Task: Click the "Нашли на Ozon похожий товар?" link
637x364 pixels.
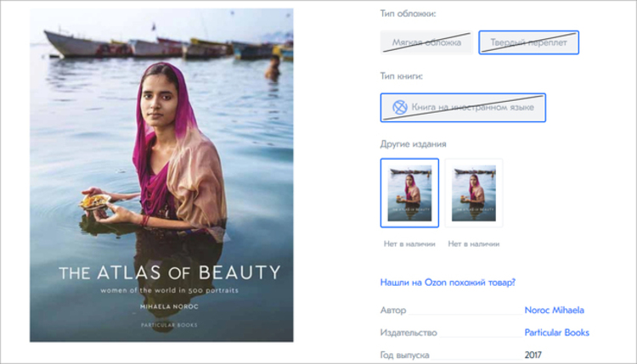Action: click(448, 283)
